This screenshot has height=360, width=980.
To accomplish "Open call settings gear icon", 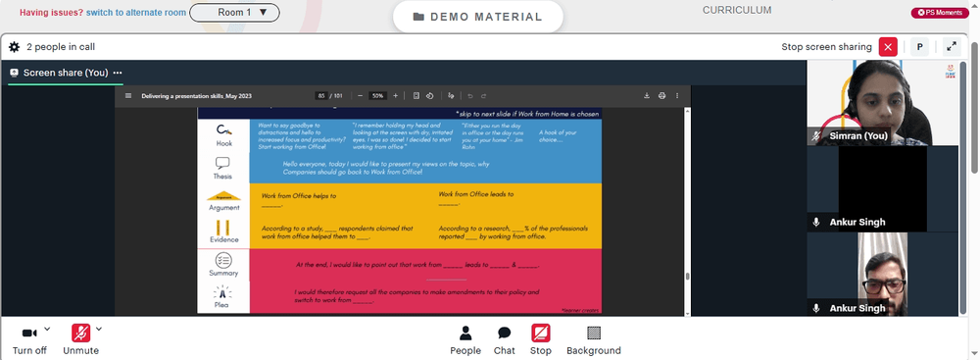I will pos(14,47).
